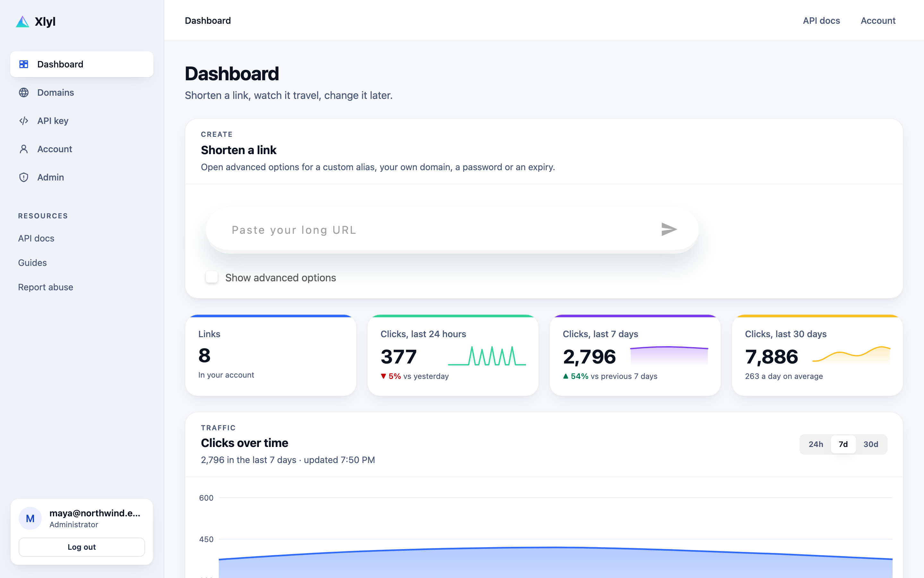Viewport: 924px width, 578px height.
Task: Click the purple 7-day clicks sparkline
Action: 669,356
